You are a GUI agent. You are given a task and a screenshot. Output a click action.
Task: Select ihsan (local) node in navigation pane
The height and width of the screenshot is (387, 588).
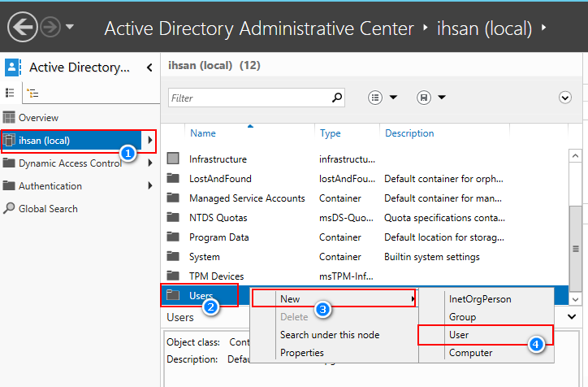pyautogui.click(x=71, y=141)
